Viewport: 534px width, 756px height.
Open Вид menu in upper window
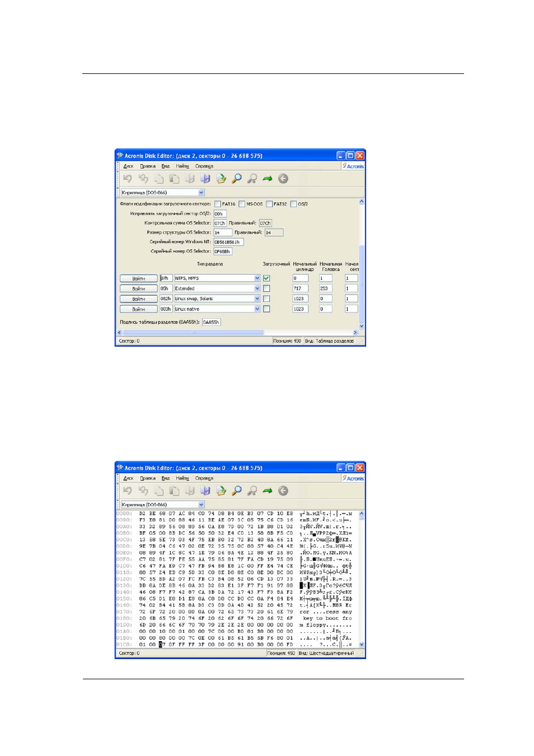point(166,166)
